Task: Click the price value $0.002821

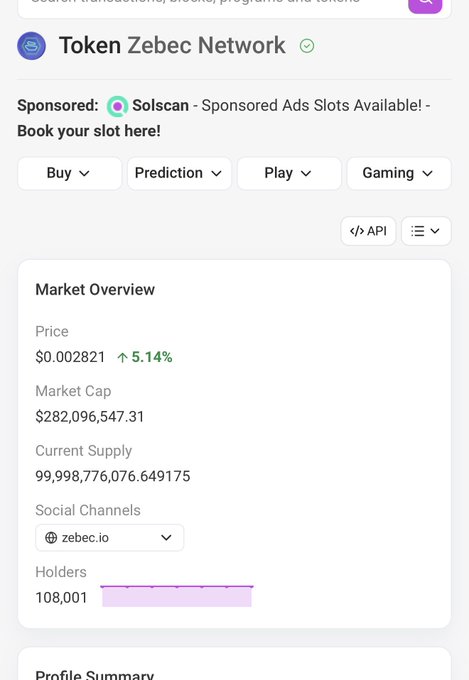Action: click(x=70, y=357)
